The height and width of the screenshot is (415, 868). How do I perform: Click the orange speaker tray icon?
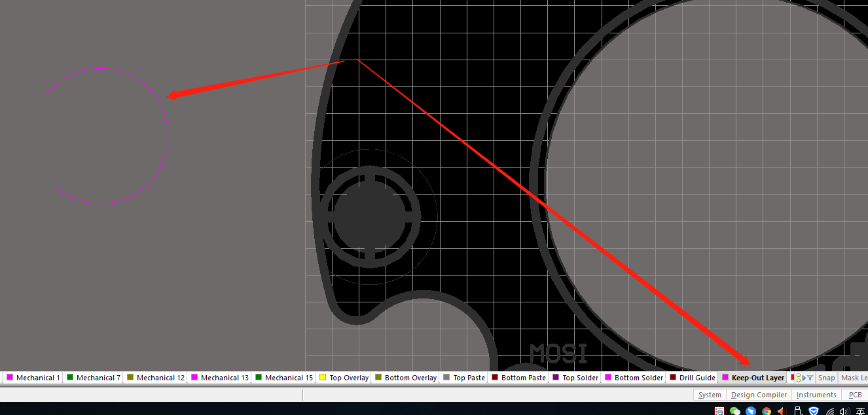click(782, 411)
